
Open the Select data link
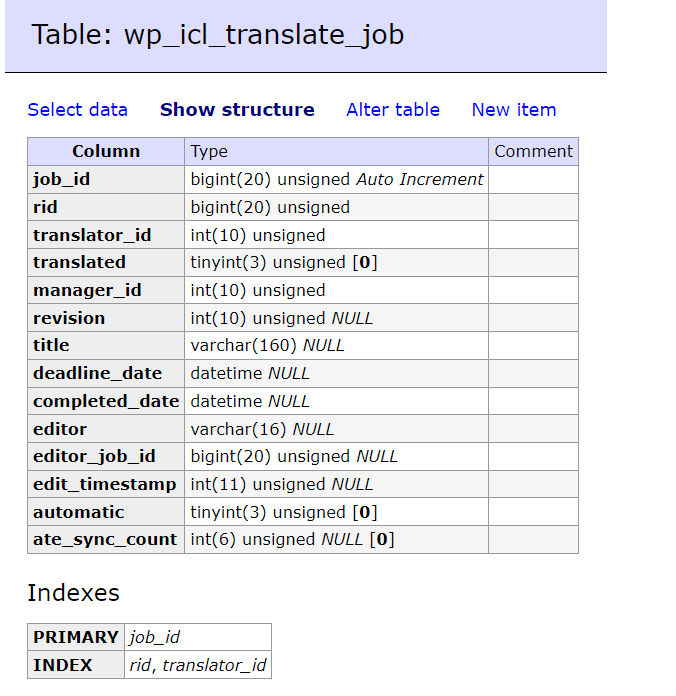[78, 110]
